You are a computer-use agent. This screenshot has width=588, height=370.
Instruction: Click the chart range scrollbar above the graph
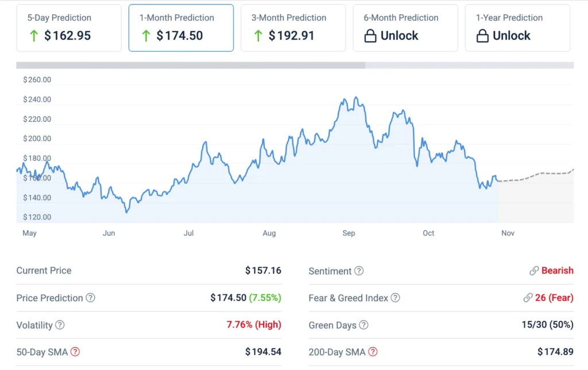point(191,65)
